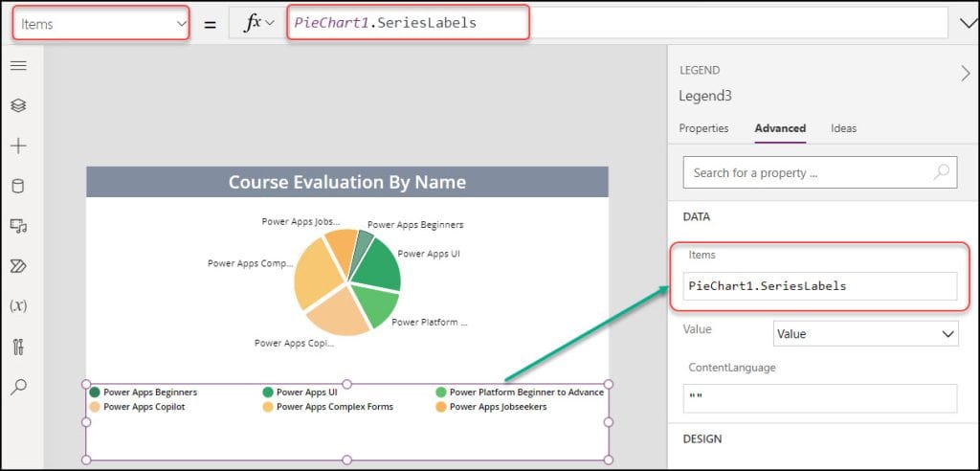Collapse the Legend properties pane with the chevron

[x=966, y=74]
